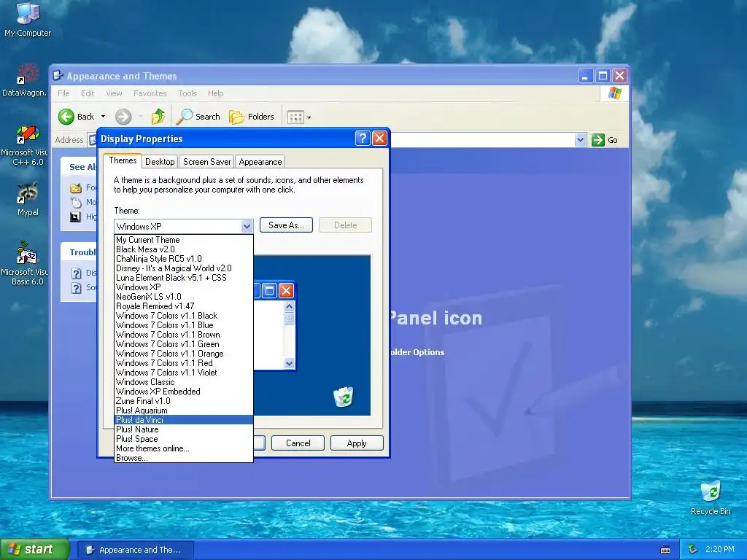Switch to the Appearance tab

click(x=260, y=162)
